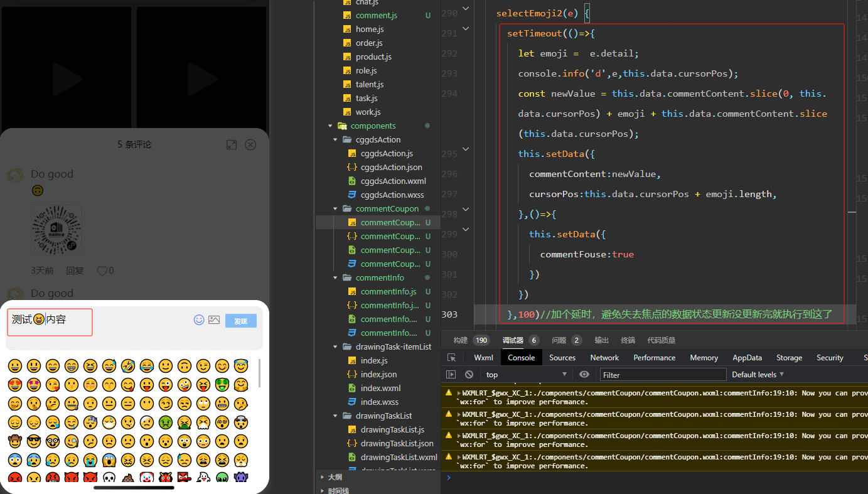Open the 代码质量 tab
This screenshot has height=494, width=868.
click(x=662, y=340)
